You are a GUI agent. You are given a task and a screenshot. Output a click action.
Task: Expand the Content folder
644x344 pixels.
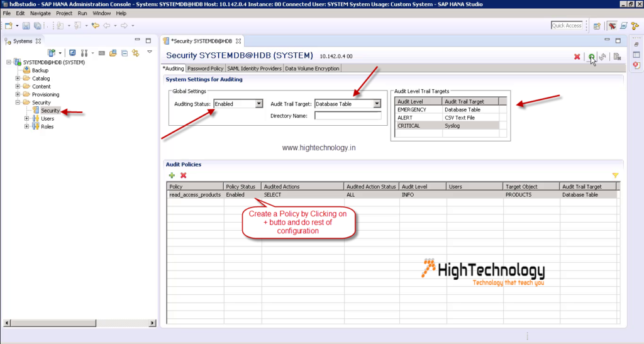pos(18,86)
